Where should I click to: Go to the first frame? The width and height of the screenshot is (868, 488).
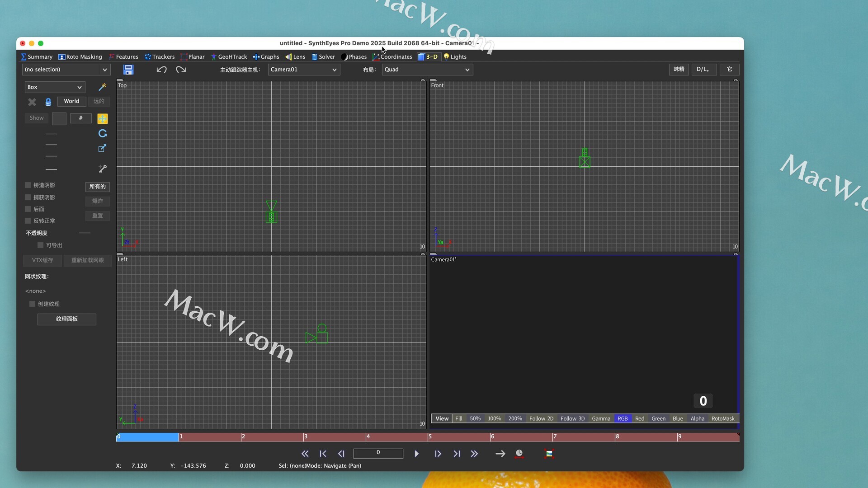click(323, 454)
